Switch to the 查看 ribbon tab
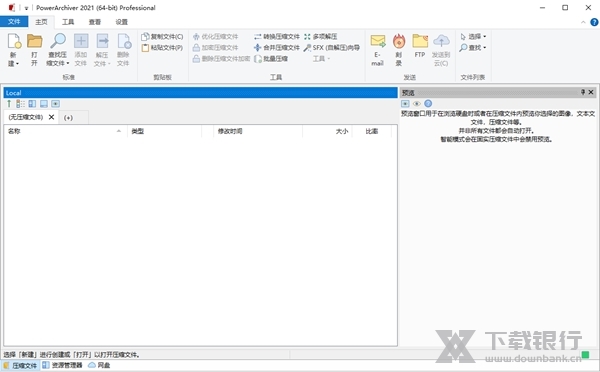This screenshot has width=600, height=372. click(x=95, y=22)
